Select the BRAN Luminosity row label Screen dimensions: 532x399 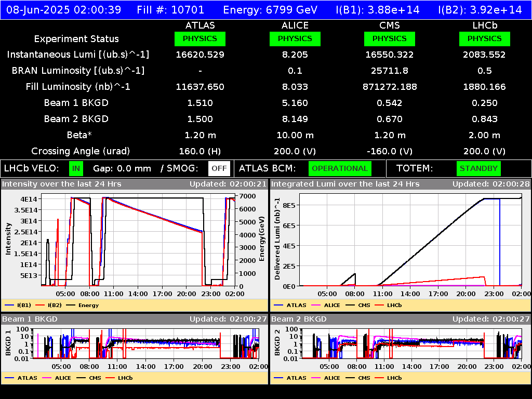coord(78,71)
